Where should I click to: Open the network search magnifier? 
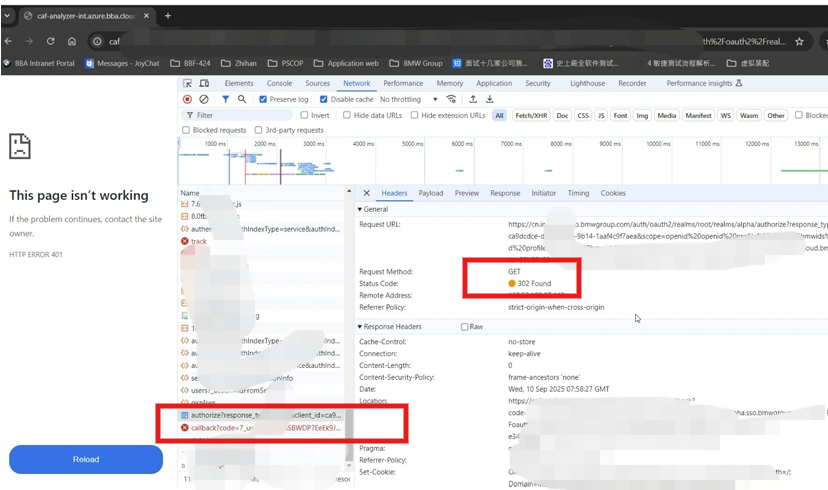pyautogui.click(x=242, y=100)
